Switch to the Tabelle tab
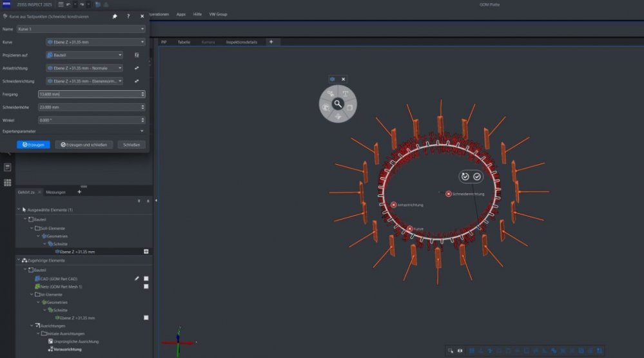644x358 pixels. tap(184, 42)
